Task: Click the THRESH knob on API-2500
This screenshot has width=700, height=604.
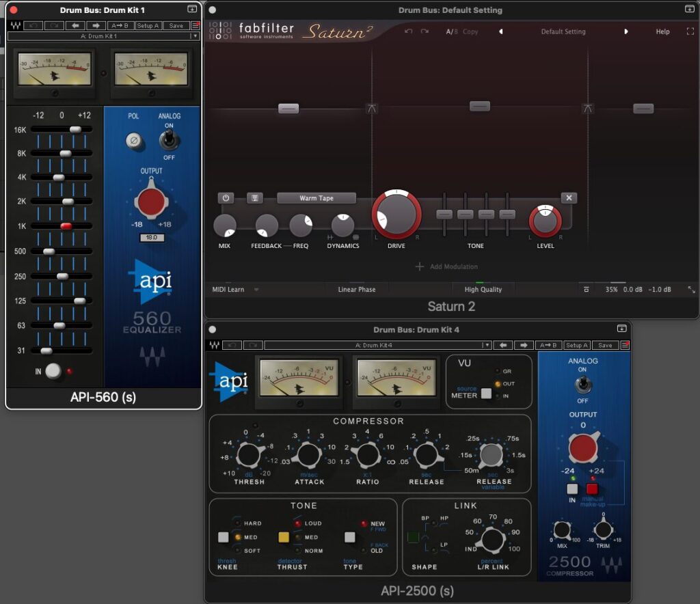Action: click(249, 454)
